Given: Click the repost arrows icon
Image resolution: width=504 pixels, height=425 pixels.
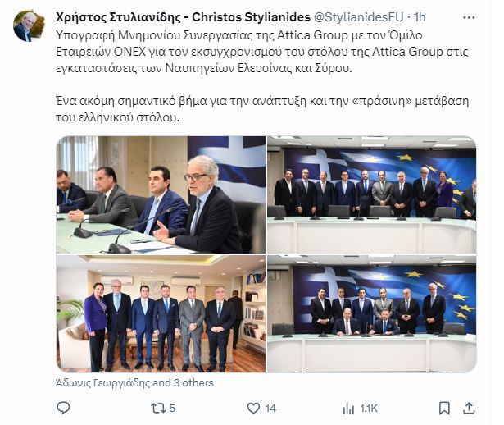Looking at the screenshot, I should (x=158, y=409).
